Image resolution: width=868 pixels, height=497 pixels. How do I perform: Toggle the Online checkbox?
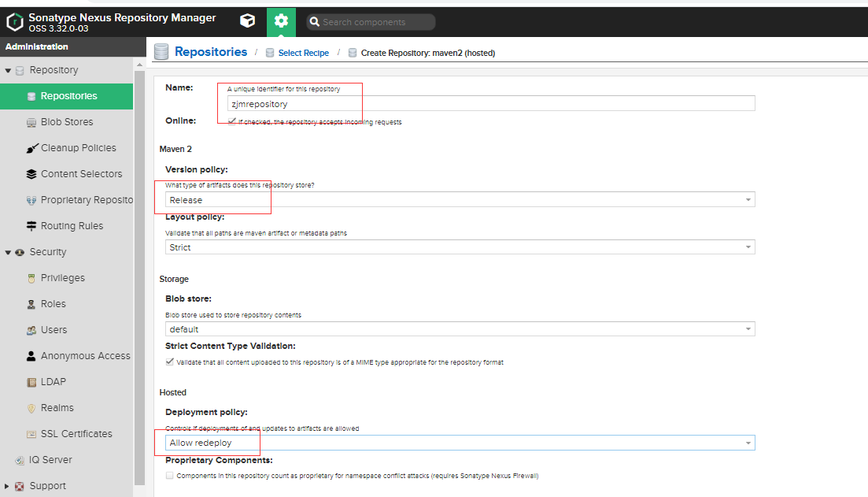232,121
